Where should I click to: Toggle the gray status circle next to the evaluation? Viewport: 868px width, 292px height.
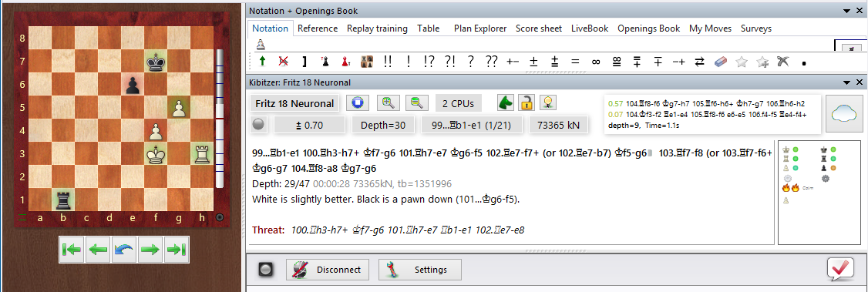(258, 125)
